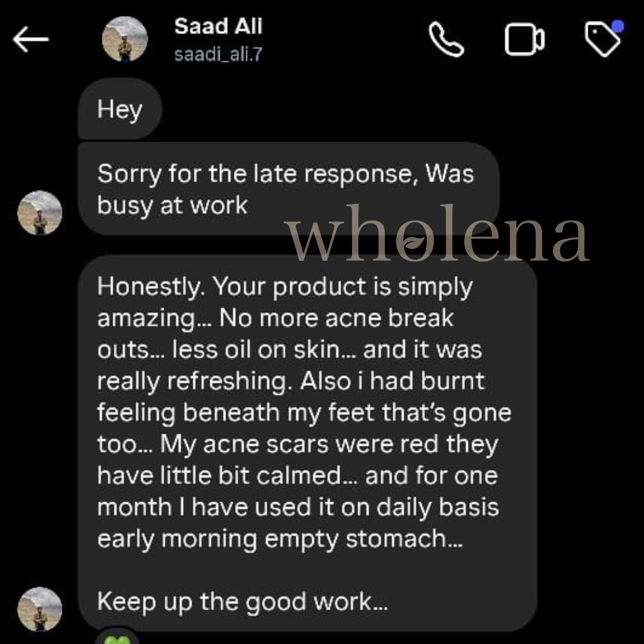Click the text No more acne break
This screenshot has width=644, height=644.
(336, 318)
